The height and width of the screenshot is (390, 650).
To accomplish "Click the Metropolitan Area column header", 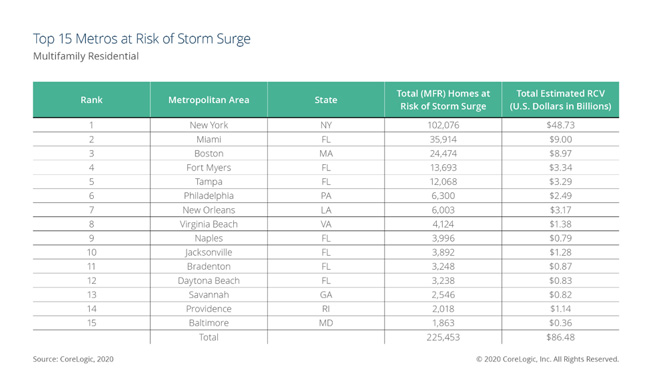I will point(209,100).
